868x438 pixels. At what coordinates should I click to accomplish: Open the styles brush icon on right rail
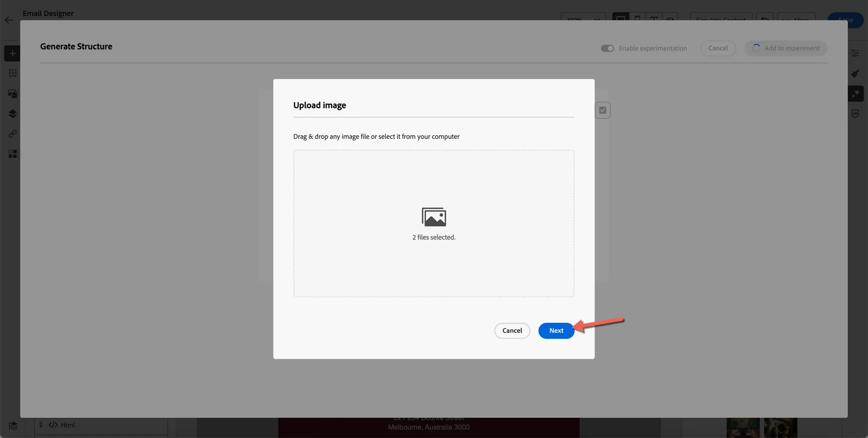[x=855, y=73]
